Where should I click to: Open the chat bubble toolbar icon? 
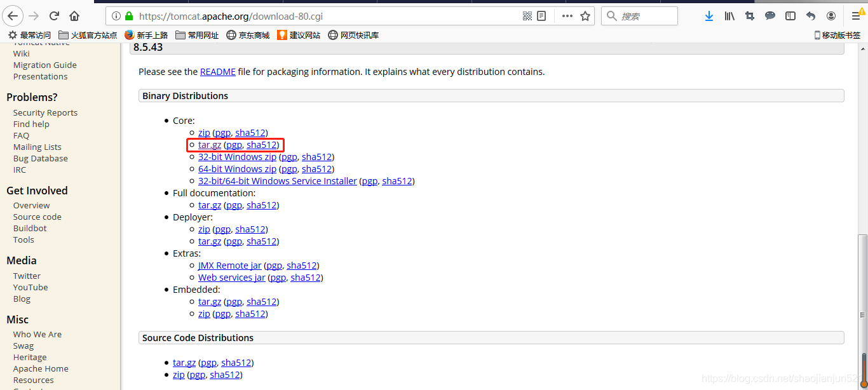770,16
